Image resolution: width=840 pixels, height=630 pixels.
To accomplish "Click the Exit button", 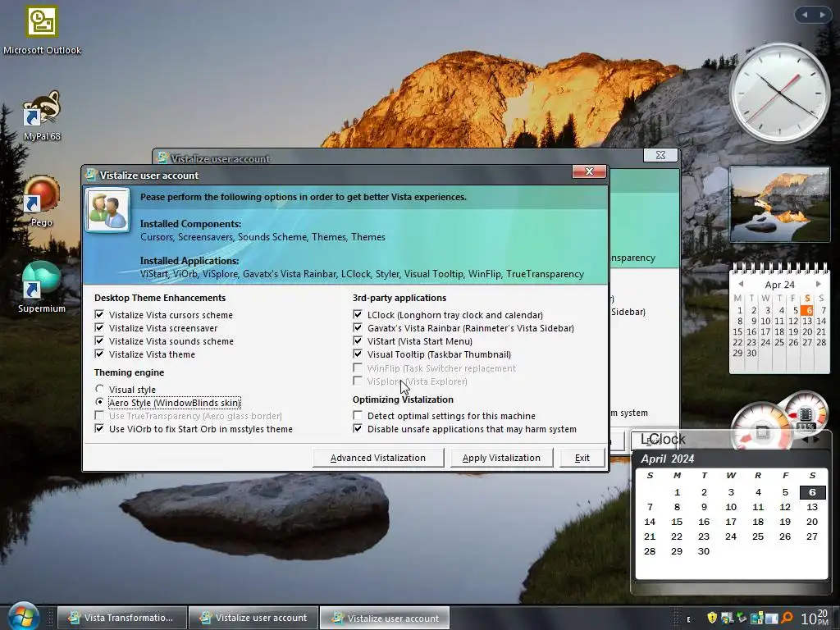I will 582,458.
